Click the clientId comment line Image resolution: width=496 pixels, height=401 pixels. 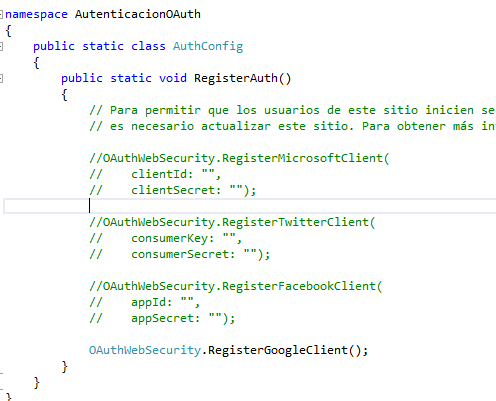pos(155,174)
